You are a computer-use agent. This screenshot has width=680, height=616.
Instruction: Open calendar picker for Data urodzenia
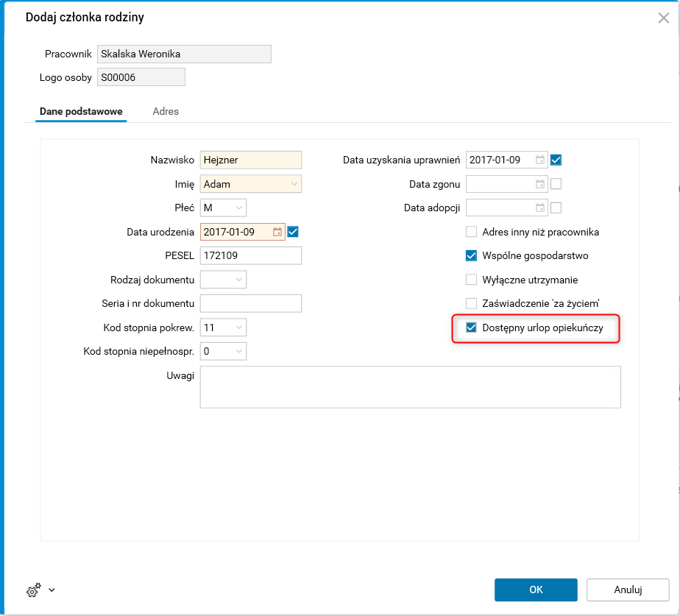click(x=277, y=232)
